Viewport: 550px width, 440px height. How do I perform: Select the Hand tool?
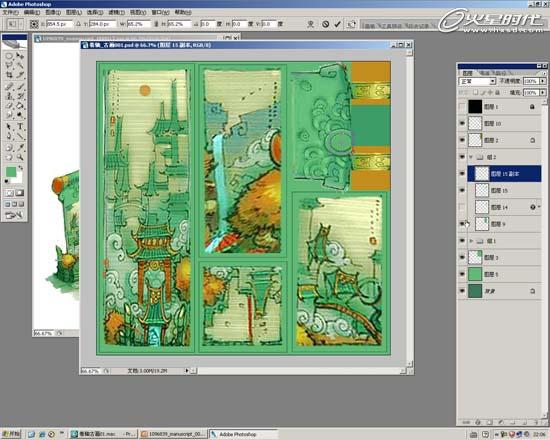[x=9, y=157]
